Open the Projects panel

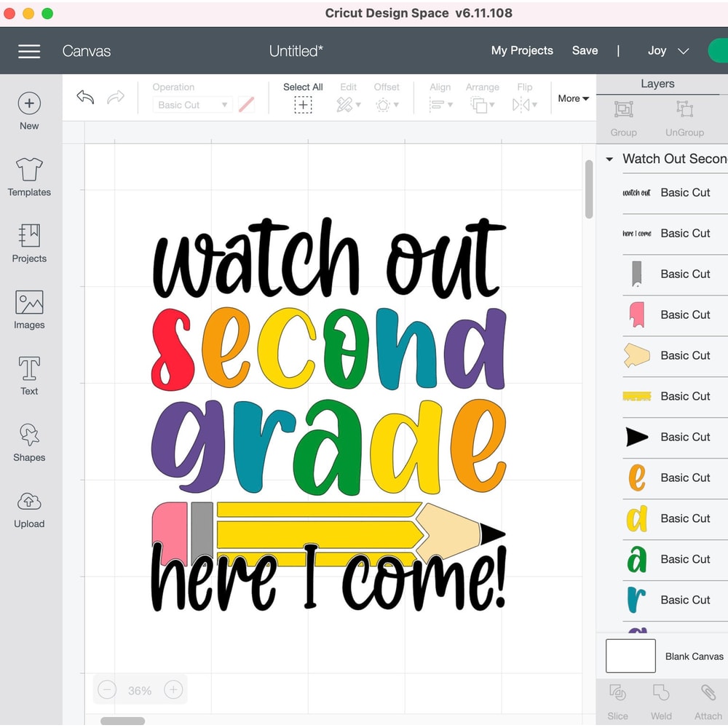pos(29,241)
